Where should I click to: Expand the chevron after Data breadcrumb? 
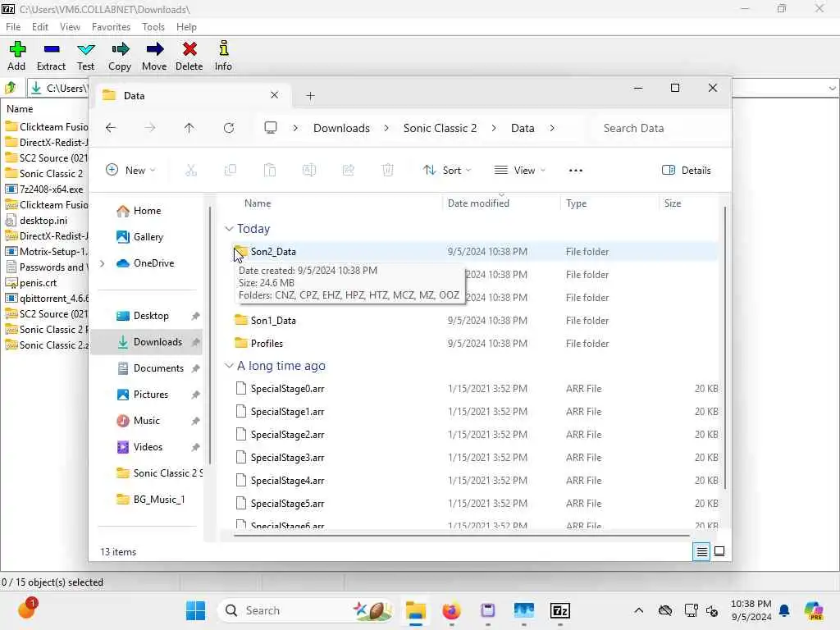point(552,128)
